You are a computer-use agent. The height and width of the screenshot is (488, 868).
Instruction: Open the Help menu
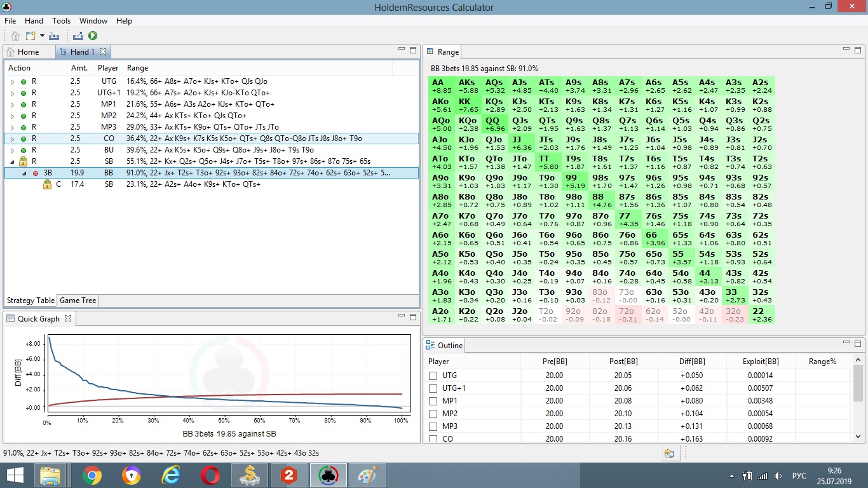click(x=124, y=21)
